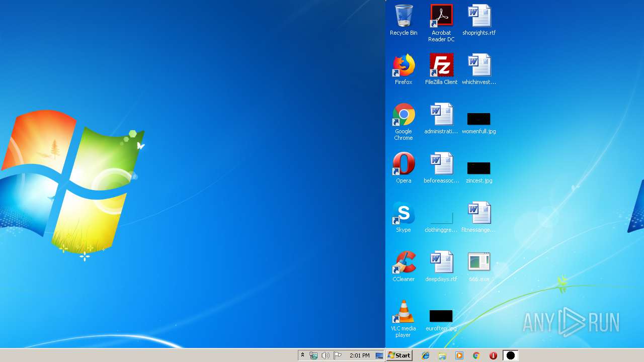644x362 pixels.
Task: Select the Skype desktop shortcut
Action: point(404,217)
